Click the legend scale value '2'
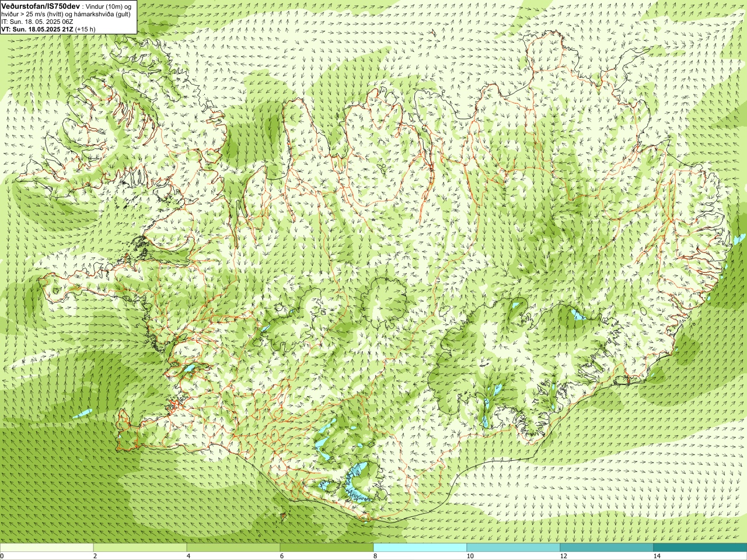Screen dimensions: 747x560 tap(95, 556)
